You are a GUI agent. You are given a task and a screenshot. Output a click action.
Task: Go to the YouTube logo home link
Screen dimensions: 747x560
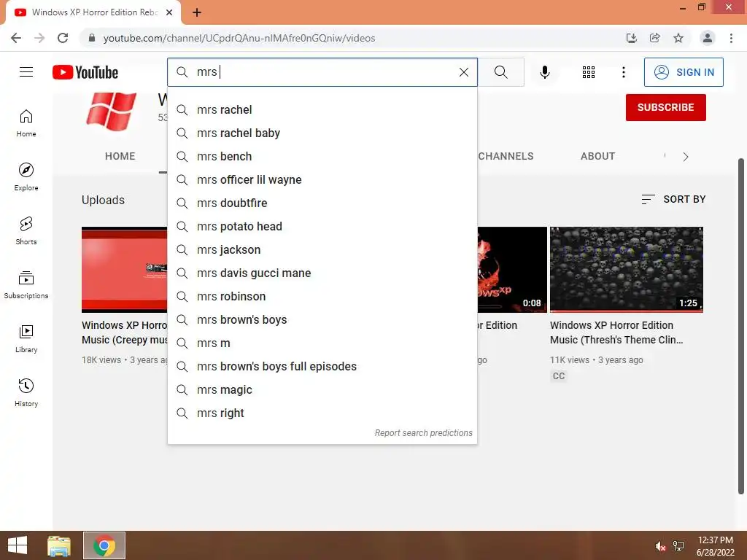click(x=85, y=72)
